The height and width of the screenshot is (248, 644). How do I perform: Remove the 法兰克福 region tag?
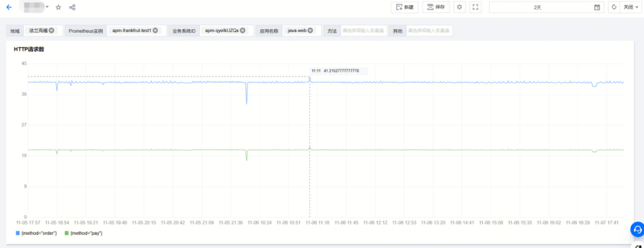[x=51, y=30]
